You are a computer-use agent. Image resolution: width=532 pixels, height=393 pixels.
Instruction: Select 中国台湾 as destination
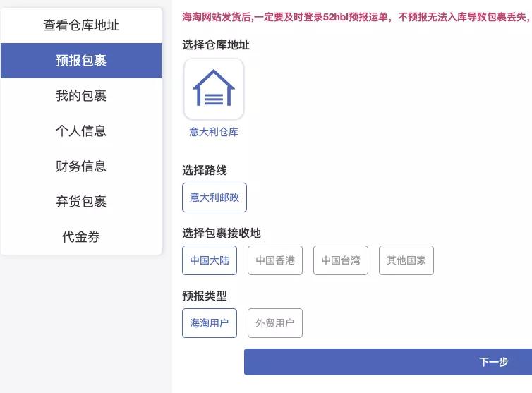341,260
